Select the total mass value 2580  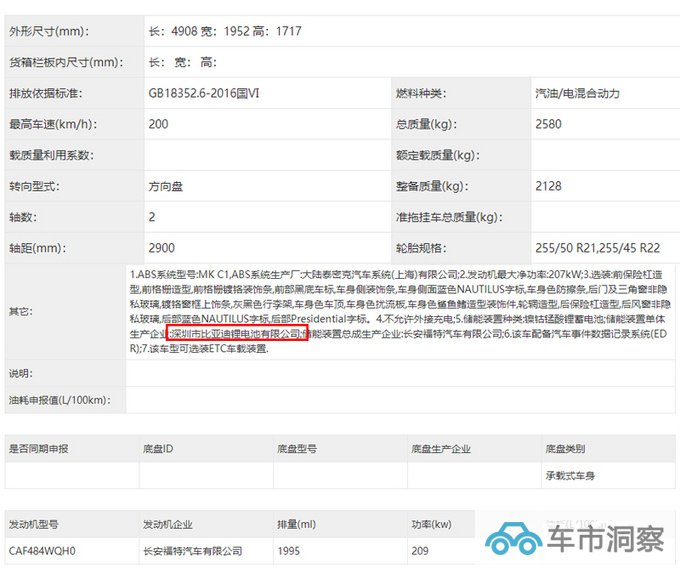pos(548,124)
